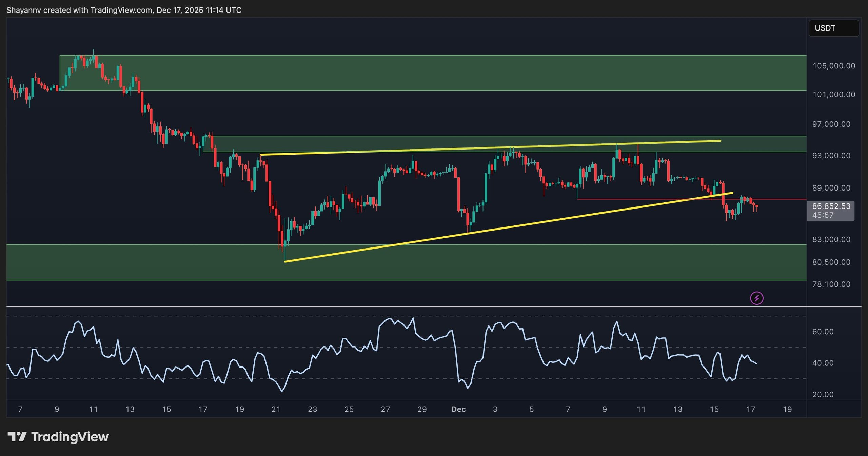Click the 93,000.00 price axis label
Viewport: 868px width, 456px height.
[x=831, y=155]
